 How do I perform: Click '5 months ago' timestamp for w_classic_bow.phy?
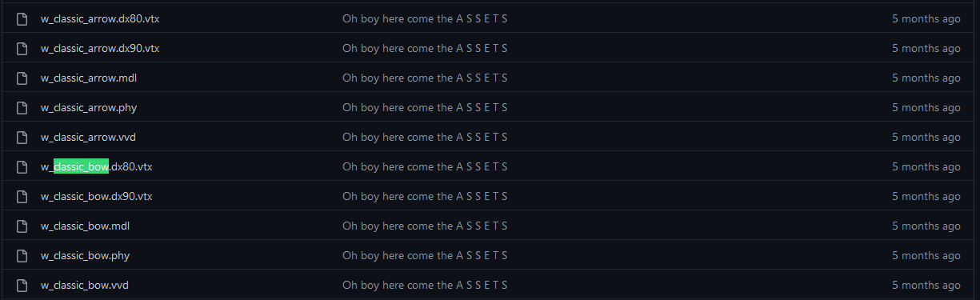click(x=926, y=255)
